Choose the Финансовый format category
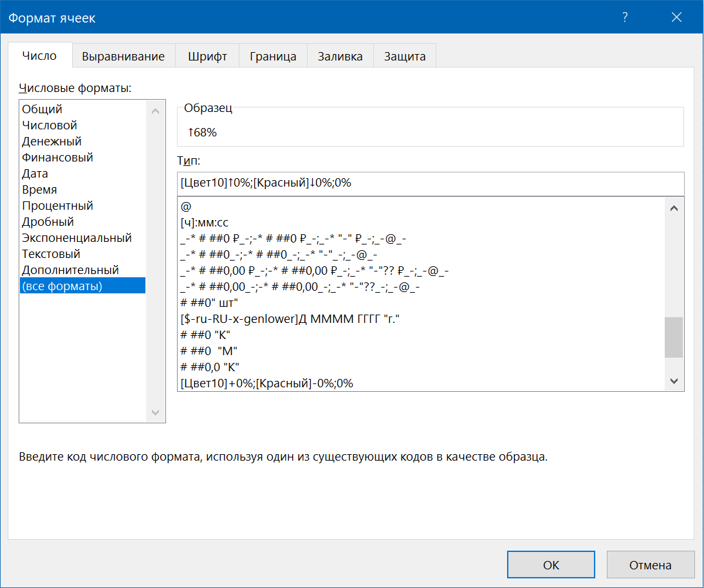The height and width of the screenshot is (588, 704). click(x=82, y=158)
